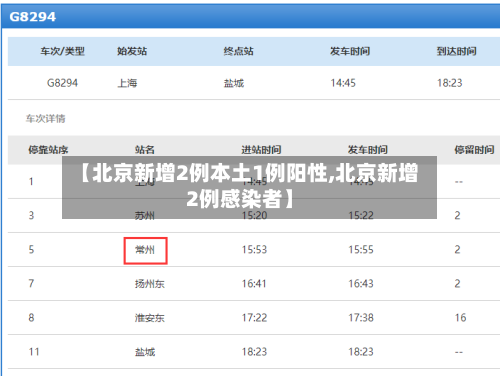The image size is (500, 376).
Task: Select stop order number 1
Action: (x=31, y=182)
